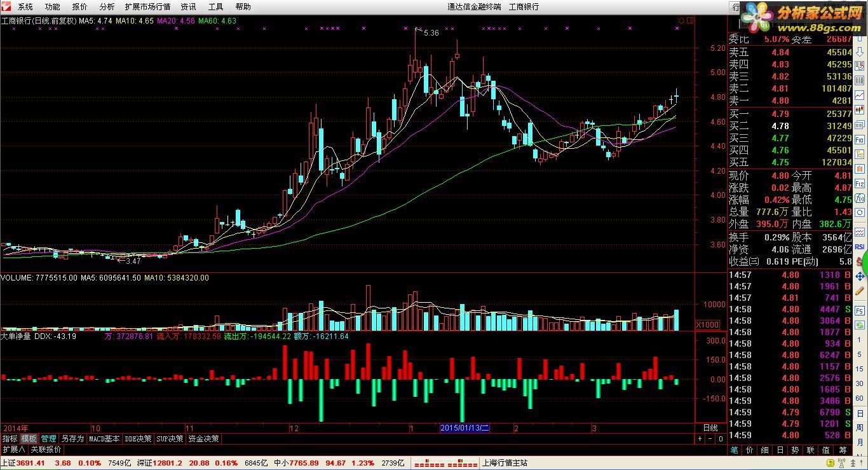Open the 关联报价 tab
The height and width of the screenshot is (470, 868).
tap(46, 449)
